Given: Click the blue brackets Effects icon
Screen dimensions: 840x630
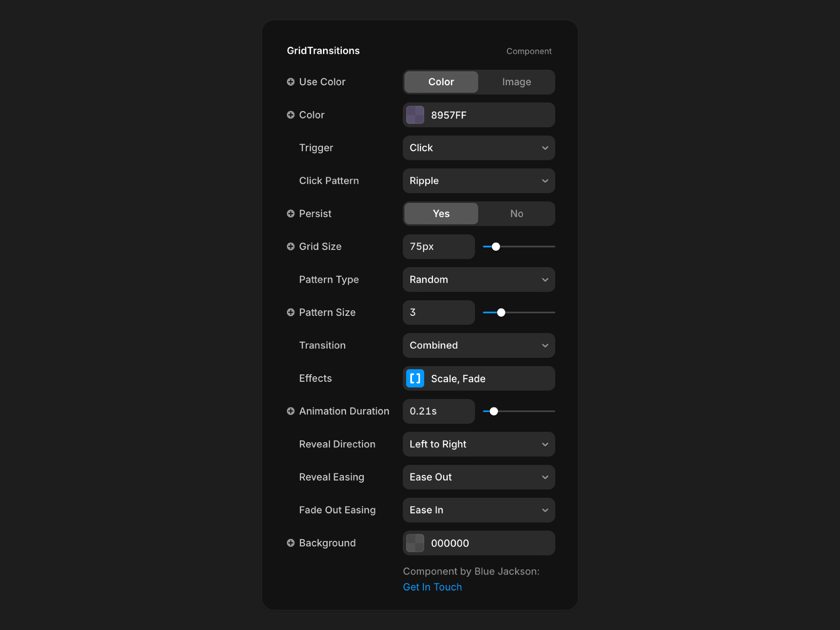Looking at the screenshot, I should [415, 378].
